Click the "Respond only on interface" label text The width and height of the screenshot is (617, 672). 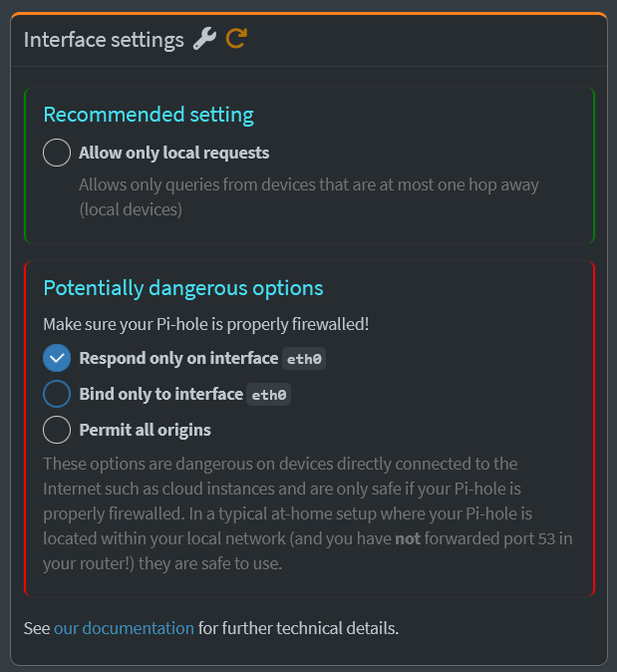click(x=178, y=358)
